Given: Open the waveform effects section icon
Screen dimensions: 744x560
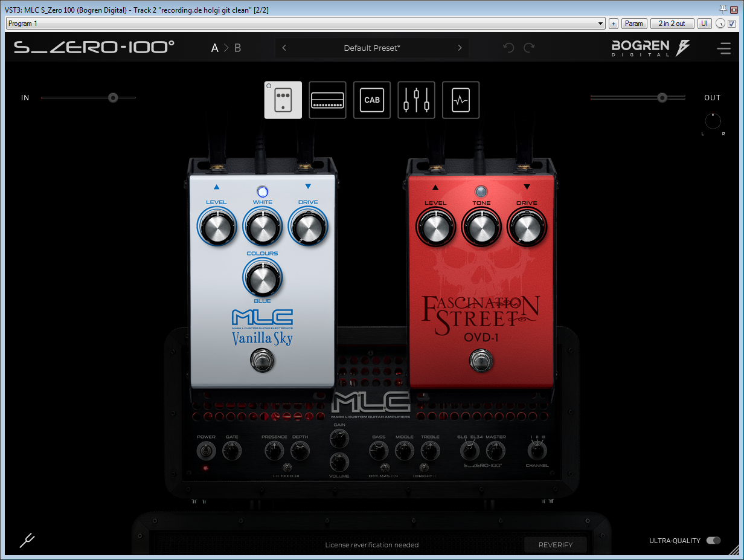Looking at the screenshot, I should [x=461, y=100].
